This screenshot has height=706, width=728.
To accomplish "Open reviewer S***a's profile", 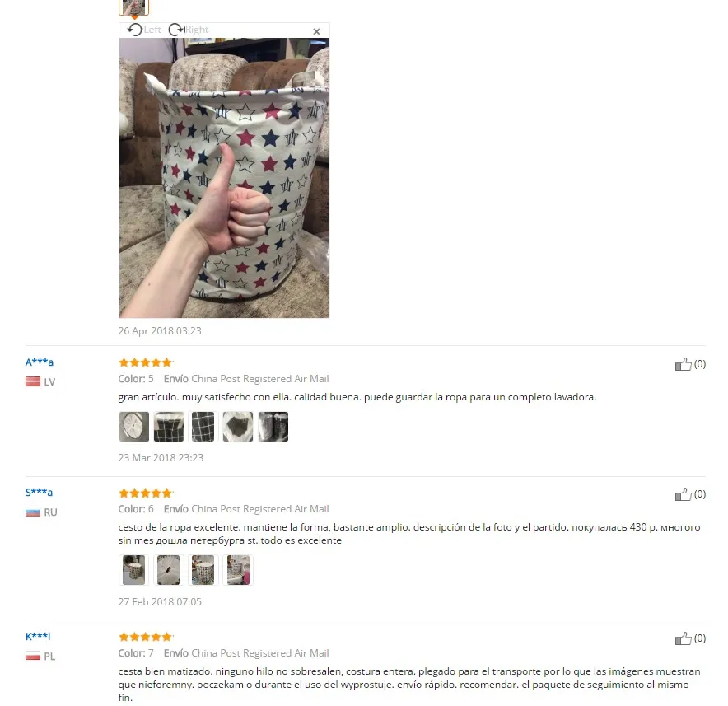I will coord(39,493).
